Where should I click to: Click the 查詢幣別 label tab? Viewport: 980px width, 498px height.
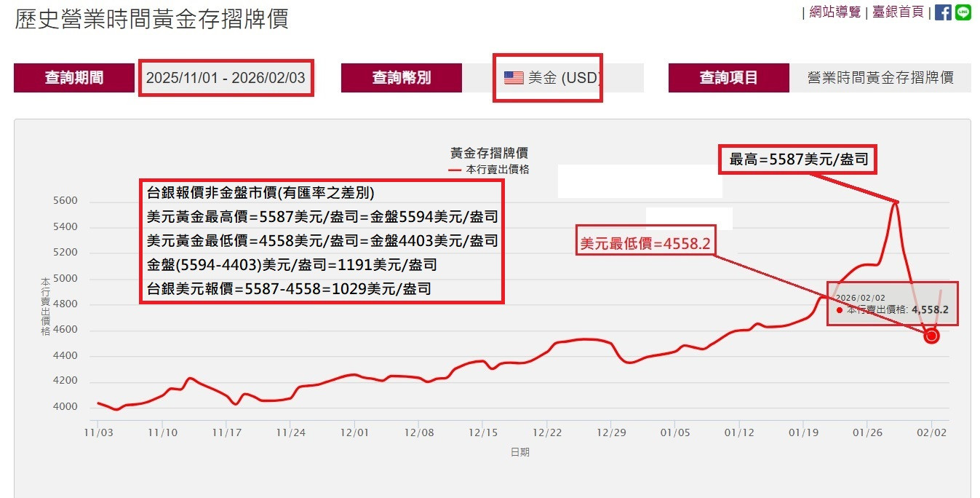coord(402,78)
